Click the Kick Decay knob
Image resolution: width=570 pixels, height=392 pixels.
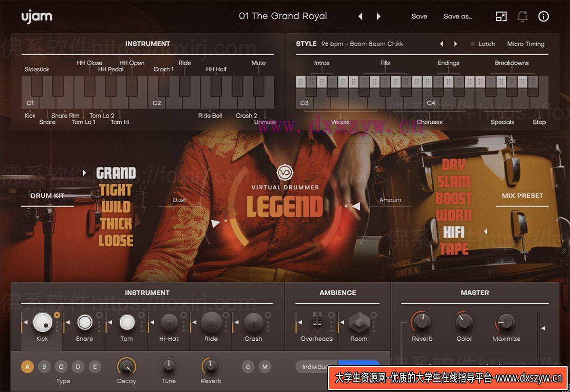click(126, 366)
